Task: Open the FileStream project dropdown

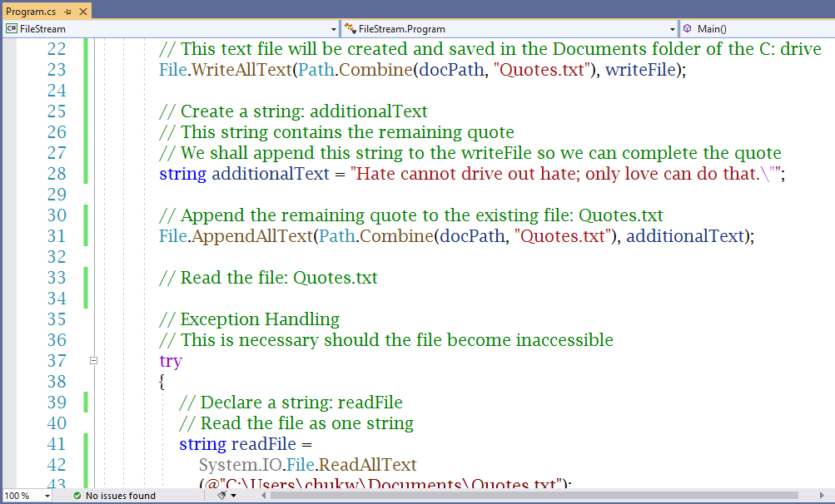Action: (x=332, y=28)
